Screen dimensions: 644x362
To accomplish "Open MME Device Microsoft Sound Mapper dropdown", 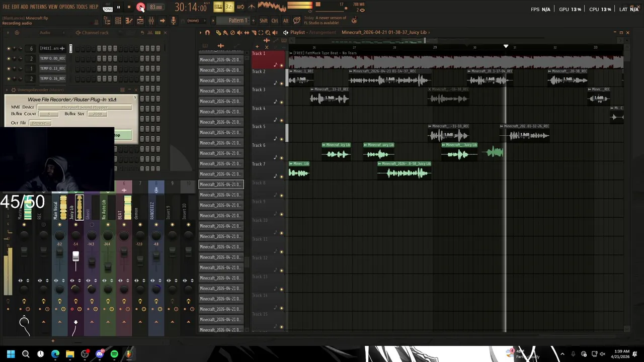I will click(85, 107).
